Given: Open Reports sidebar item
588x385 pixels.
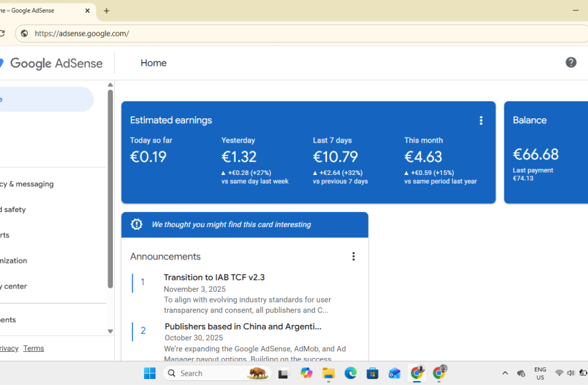Looking at the screenshot, I should point(5,235).
